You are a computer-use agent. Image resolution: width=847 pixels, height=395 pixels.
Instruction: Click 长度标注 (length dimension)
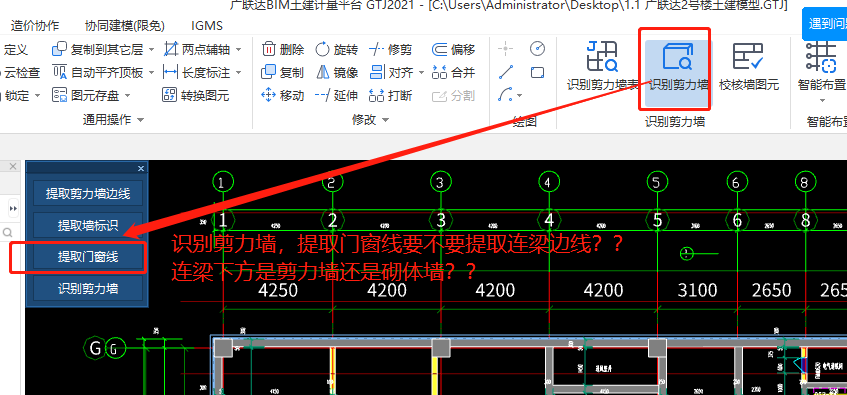click(x=197, y=72)
